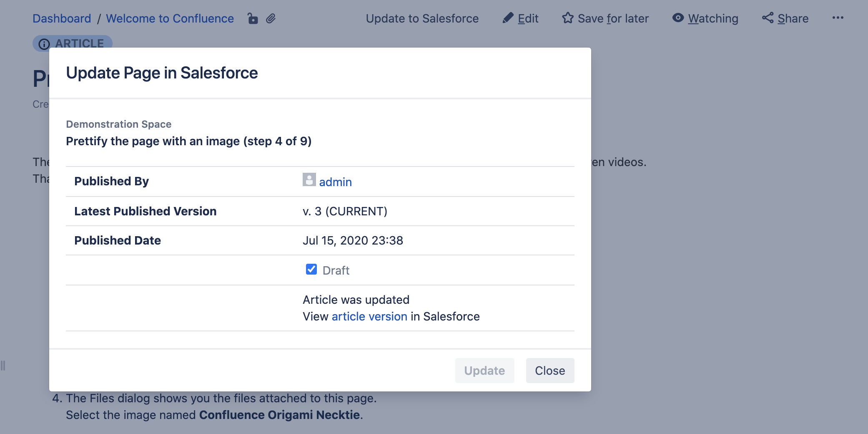The image size is (868, 434).
Task: Click the Share icon
Action: (768, 18)
